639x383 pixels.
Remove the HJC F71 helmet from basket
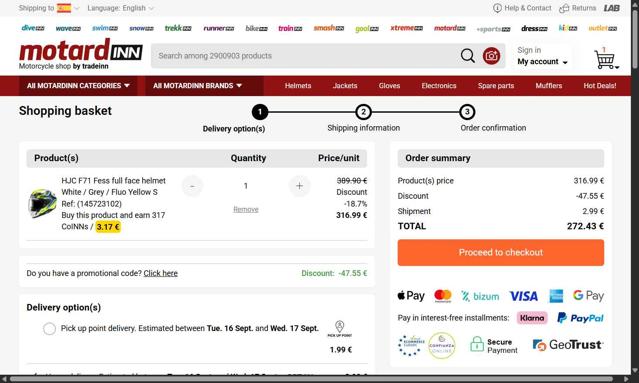(246, 209)
